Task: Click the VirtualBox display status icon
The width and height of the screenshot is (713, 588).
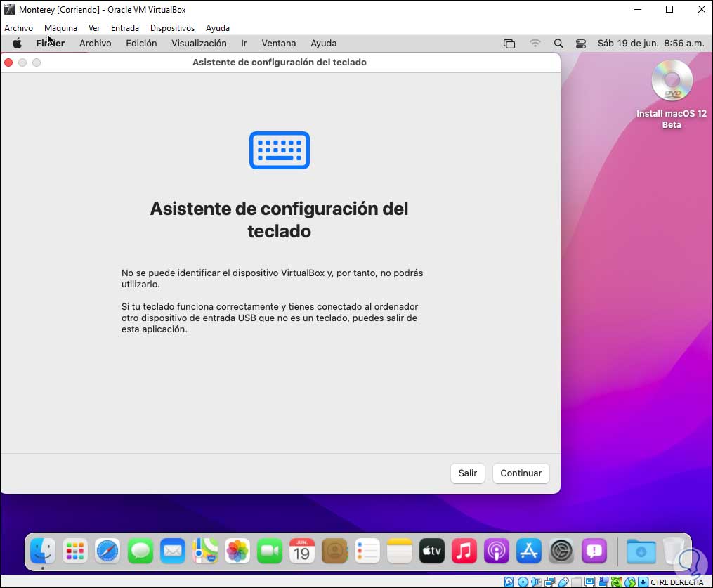Action: pyautogui.click(x=590, y=582)
